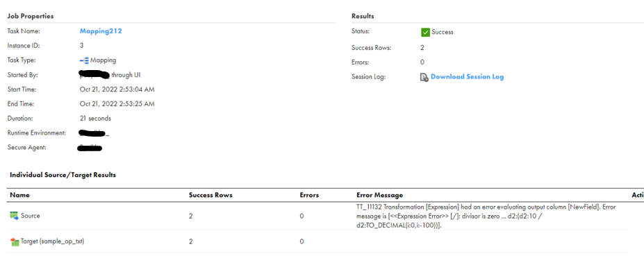The image size is (644, 274).
Task: Click the End Time value Oct 21, 2022 2:53:25 AM
Action: 117,104
